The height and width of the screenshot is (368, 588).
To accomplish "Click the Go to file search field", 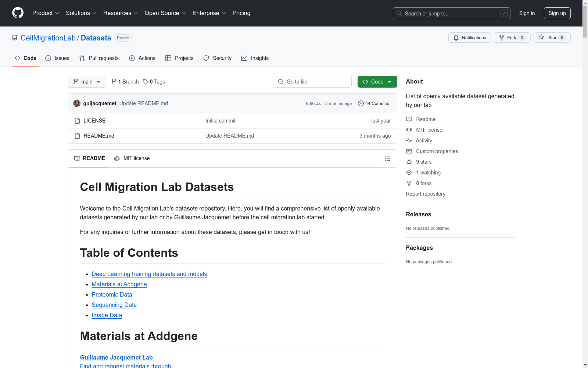I will tap(312, 82).
